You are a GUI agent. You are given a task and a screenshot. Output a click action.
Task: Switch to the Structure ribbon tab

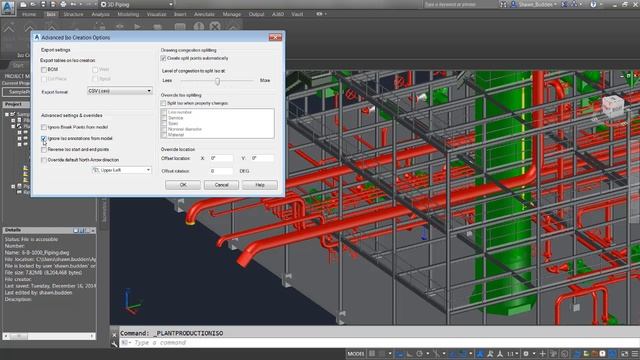coord(73,14)
